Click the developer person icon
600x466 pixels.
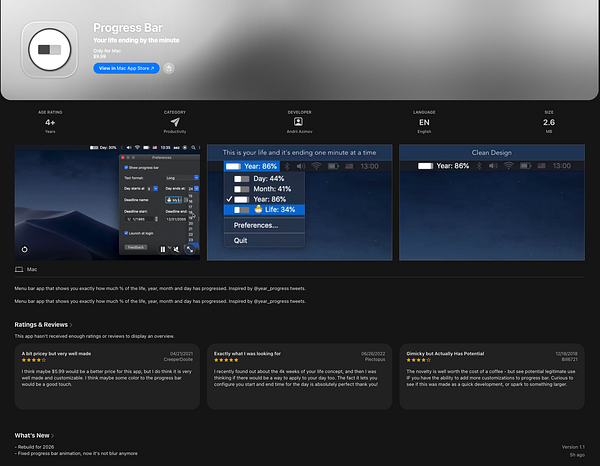[298, 122]
